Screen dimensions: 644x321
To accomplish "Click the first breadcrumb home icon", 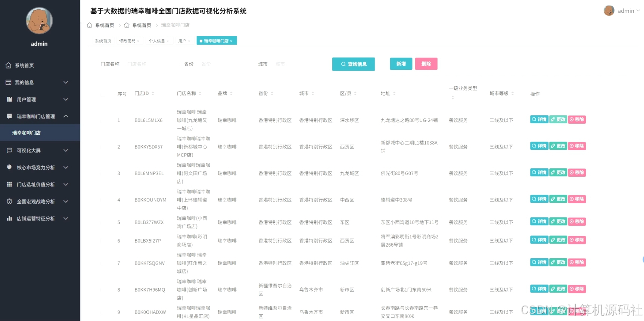I will [90, 25].
